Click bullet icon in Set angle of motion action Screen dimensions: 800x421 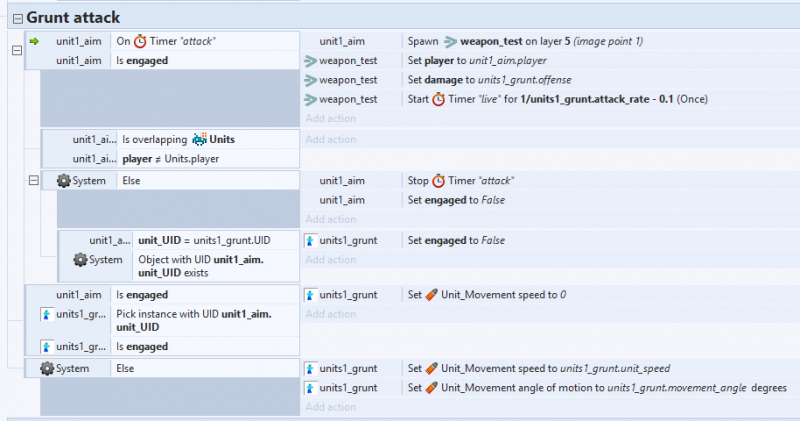click(432, 388)
